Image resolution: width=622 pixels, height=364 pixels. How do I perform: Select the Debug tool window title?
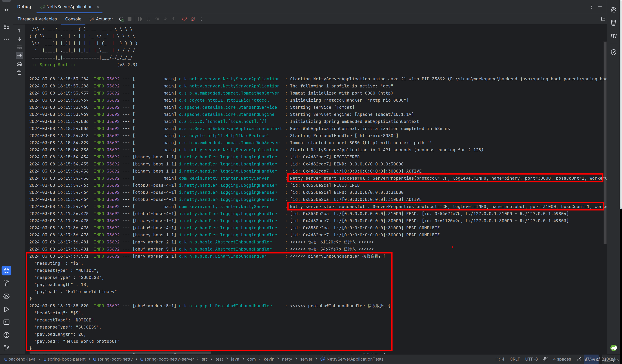(x=24, y=7)
